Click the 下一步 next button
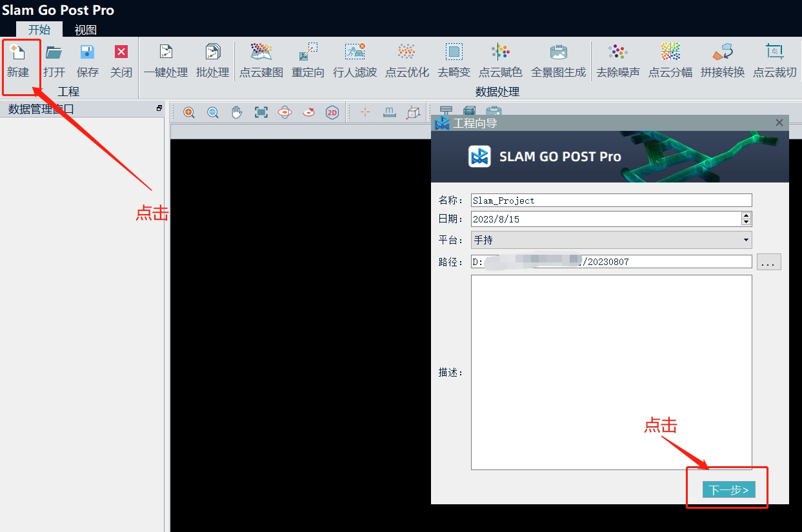 click(x=728, y=490)
